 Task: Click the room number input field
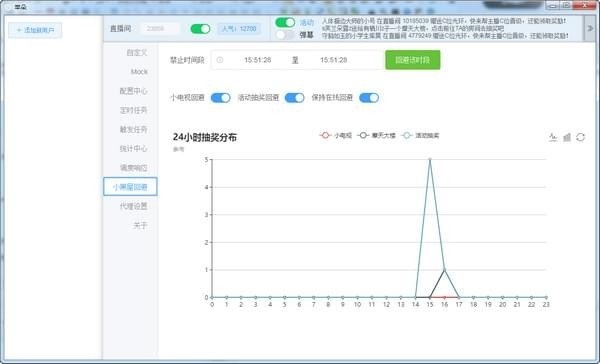160,29
